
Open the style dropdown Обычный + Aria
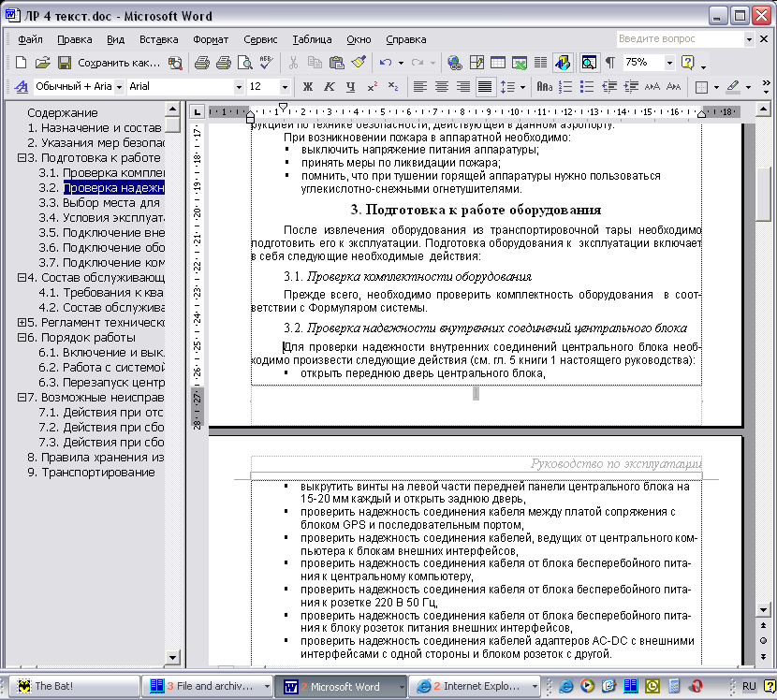pyautogui.click(x=119, y=88)
